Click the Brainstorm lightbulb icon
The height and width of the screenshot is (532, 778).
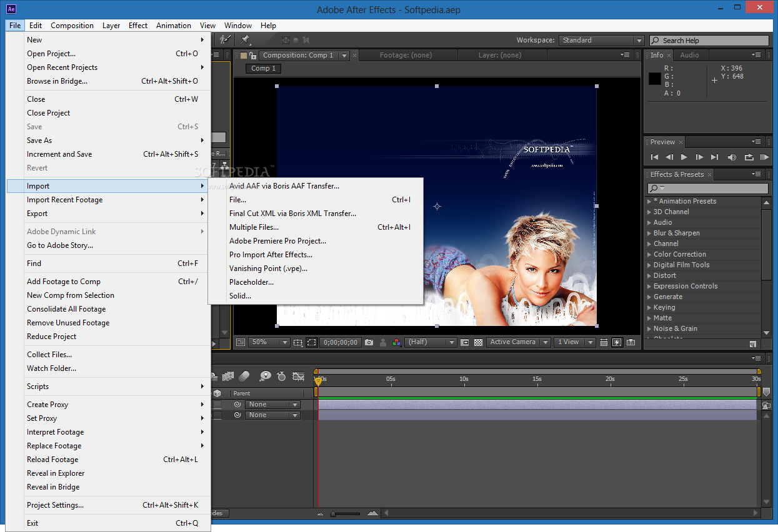266,375
